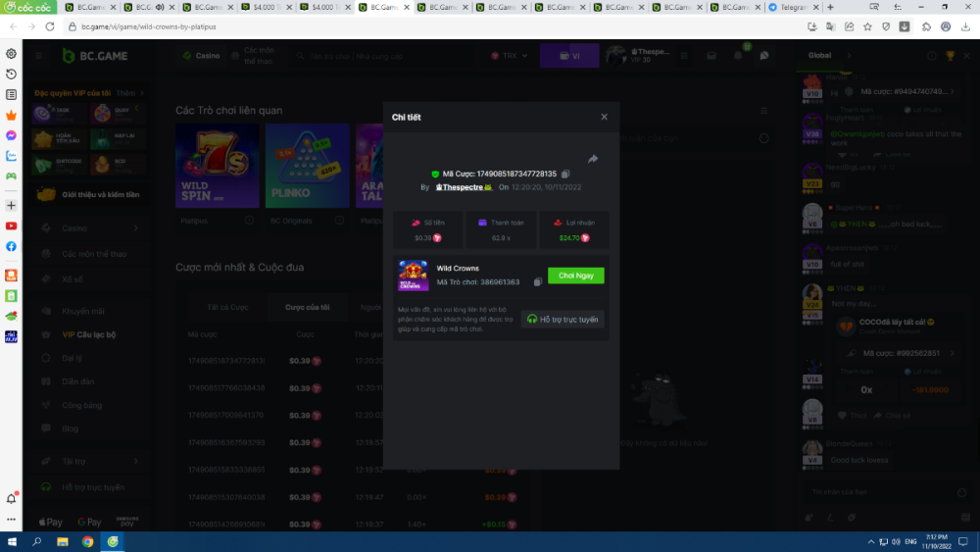
Task: Click the browser address bar
Action: [392, 26]
